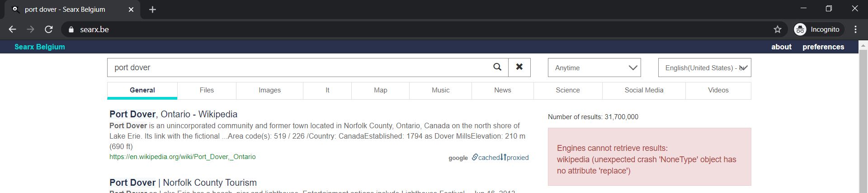Open the cached link icon for Wikipedia result
The width and height of the screenshot is (868, 193).
[x=486, y=157]
